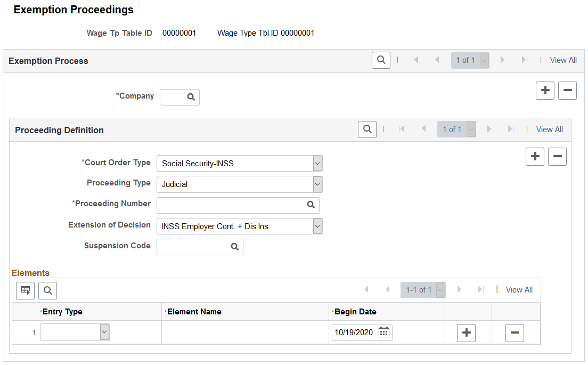Delete the current Exemption Process row
The image size is (588, 365).
tap(567, 91)
